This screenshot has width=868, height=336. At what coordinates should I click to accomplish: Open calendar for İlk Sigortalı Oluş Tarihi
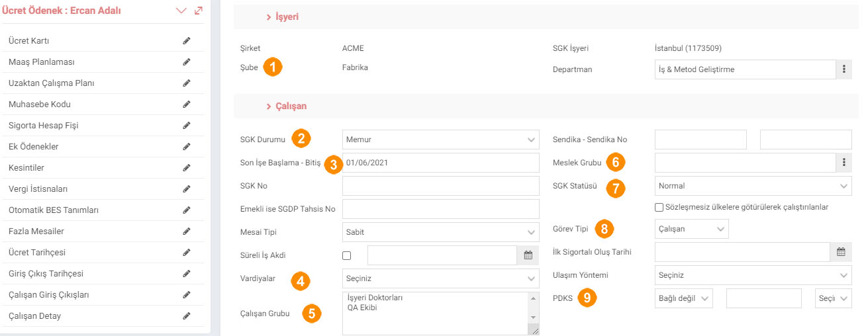pos(841,252)
